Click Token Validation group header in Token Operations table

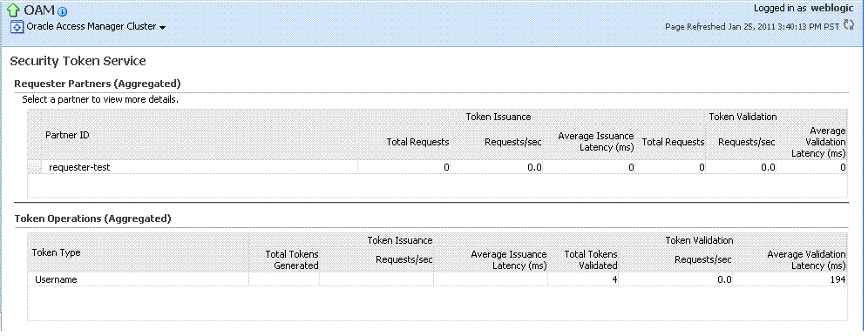(x=699, y=240)
